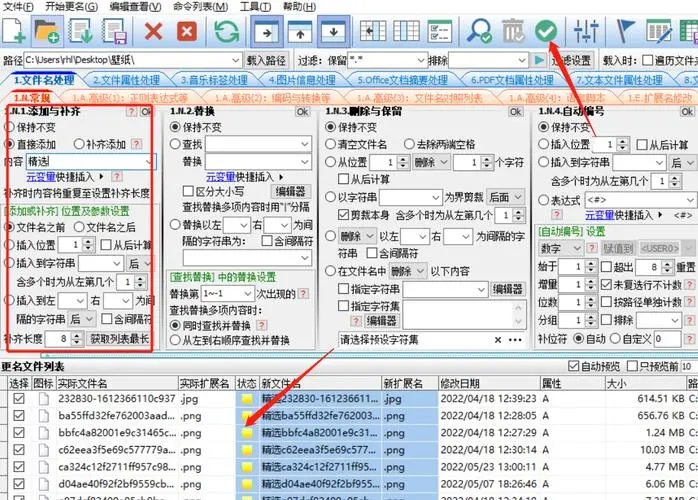The height and width of the screenshot is (500, 698).
Task: Click the panel layout up-arrow icon
Action: pos(300,32)
